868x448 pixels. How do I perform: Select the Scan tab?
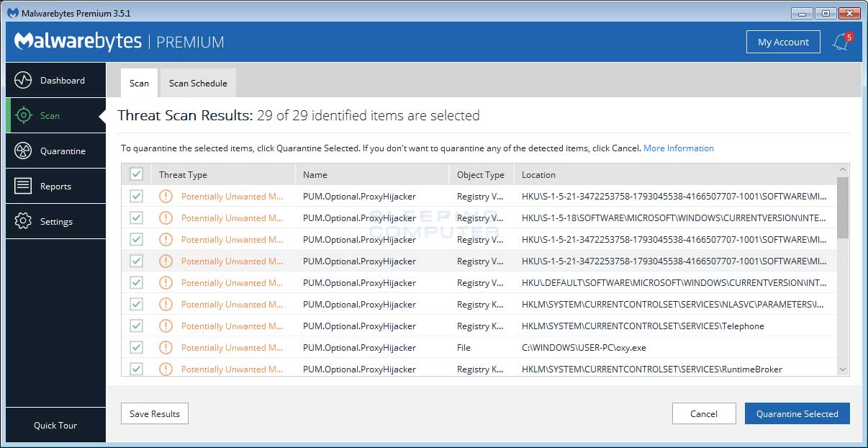coord(138,83)
